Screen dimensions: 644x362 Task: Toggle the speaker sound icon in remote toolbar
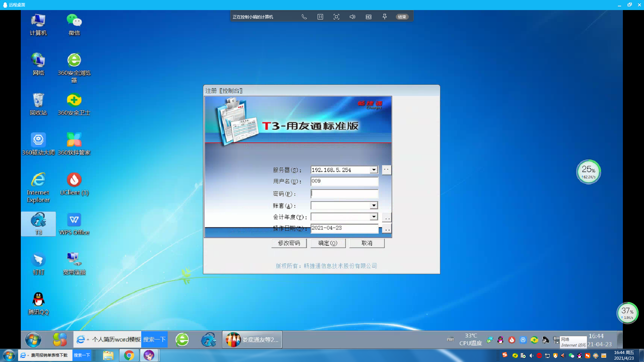(353, 17)
